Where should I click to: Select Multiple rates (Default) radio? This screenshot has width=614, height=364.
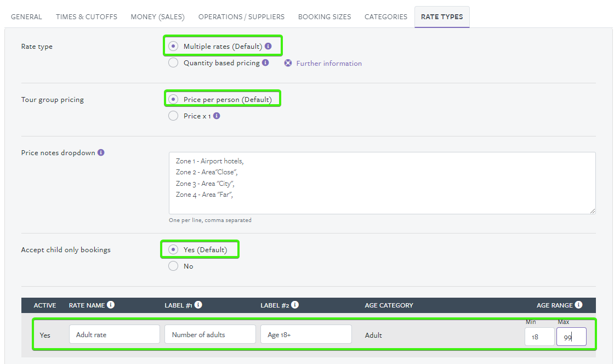(173, 46)
